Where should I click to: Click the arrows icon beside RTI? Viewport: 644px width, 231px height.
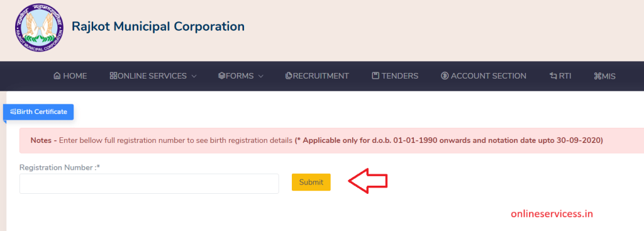click(x=553, y=76)
